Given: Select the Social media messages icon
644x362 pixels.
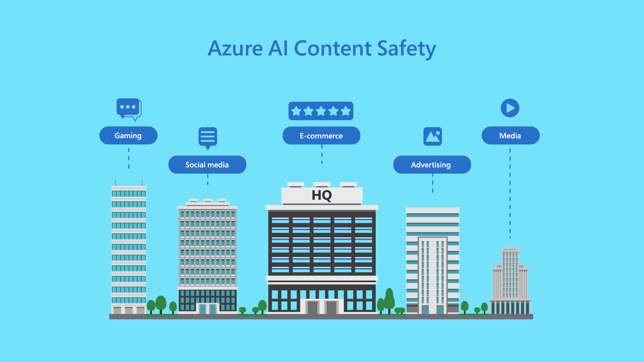Looking at the screenshot, I should tap(207, 137).
